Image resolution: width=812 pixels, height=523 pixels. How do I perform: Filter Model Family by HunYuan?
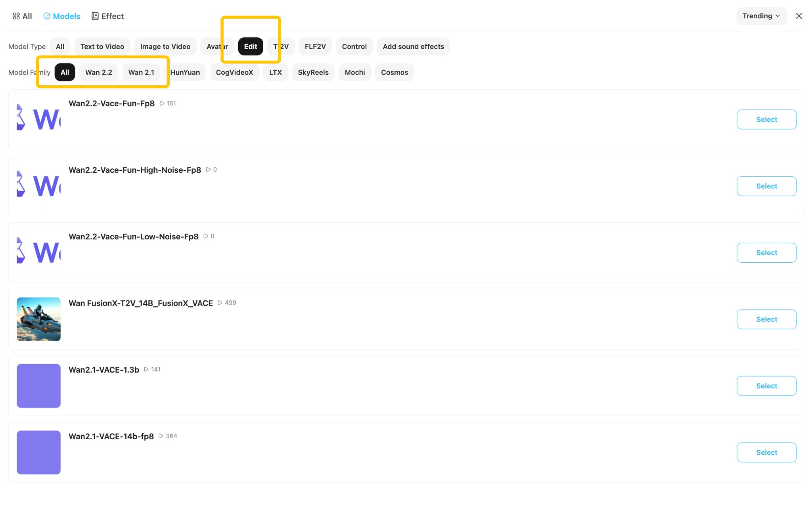(185, 72)
